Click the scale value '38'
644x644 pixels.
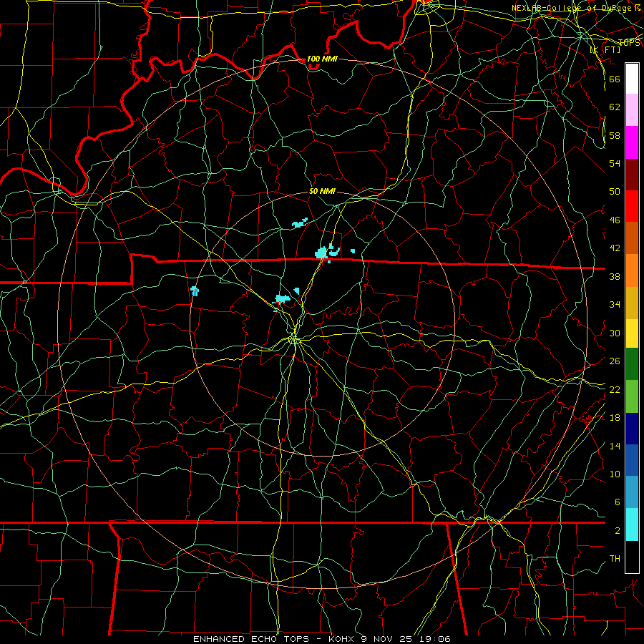[x=615, y=276]
